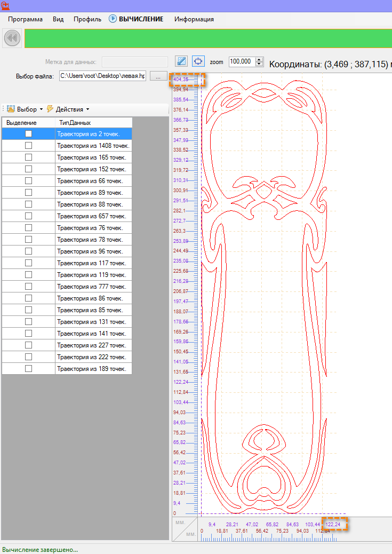Open the Программа menu
The height and width of the screenshot is (554, 392).
click(25, 19)
